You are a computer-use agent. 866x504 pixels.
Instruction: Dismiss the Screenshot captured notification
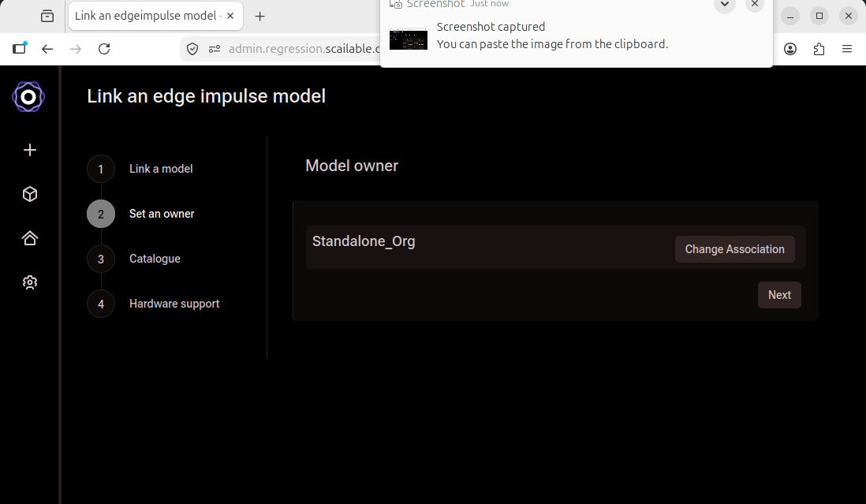(x=755, y=4)
